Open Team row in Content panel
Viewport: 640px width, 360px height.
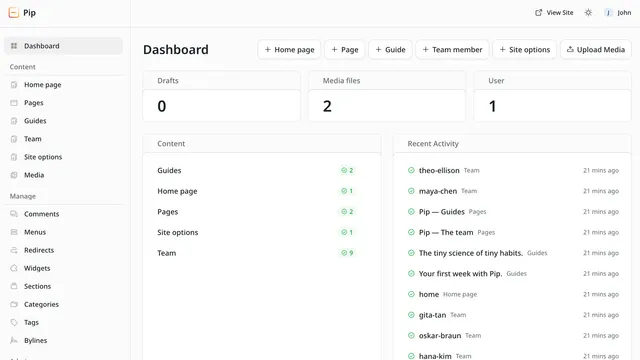256,253
